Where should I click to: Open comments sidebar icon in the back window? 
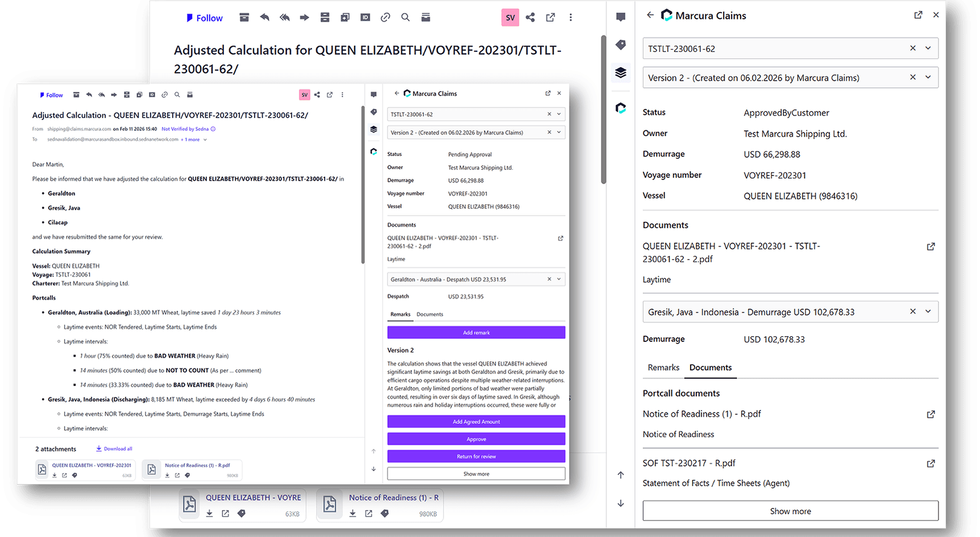click(x=621, y=17)
